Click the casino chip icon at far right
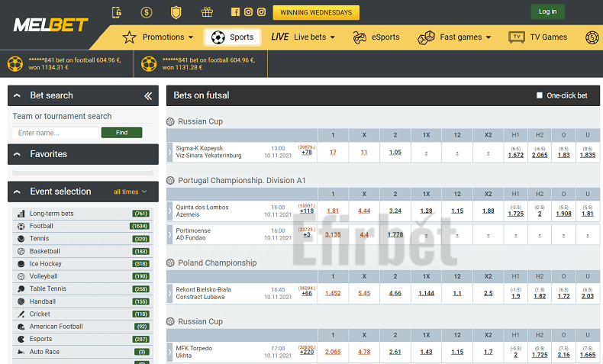 592,37
